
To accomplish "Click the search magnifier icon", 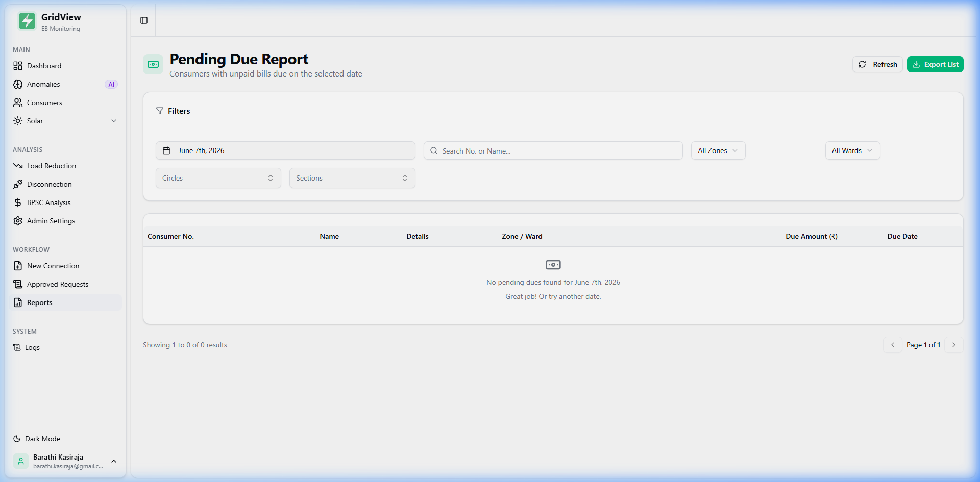I will (x=434, y=150).
